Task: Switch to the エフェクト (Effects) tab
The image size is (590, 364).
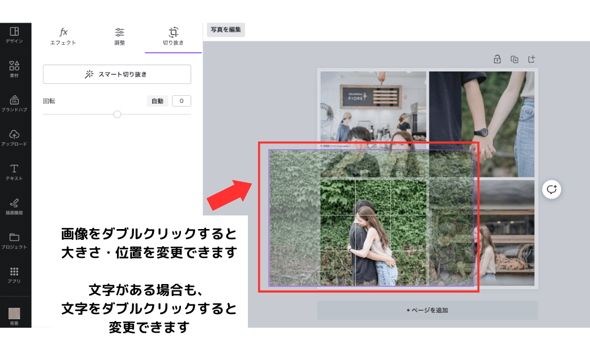Action: (x=64, y=36)
